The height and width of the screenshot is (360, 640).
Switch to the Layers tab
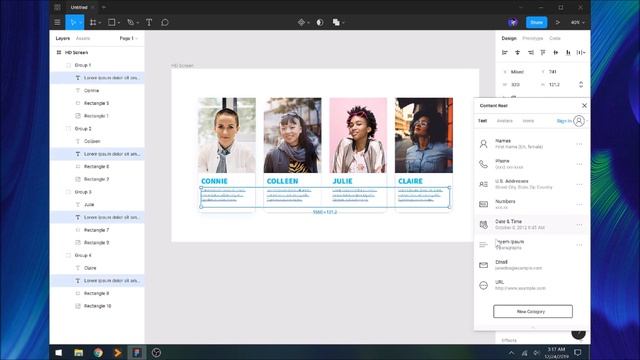[x=62, y=38]
